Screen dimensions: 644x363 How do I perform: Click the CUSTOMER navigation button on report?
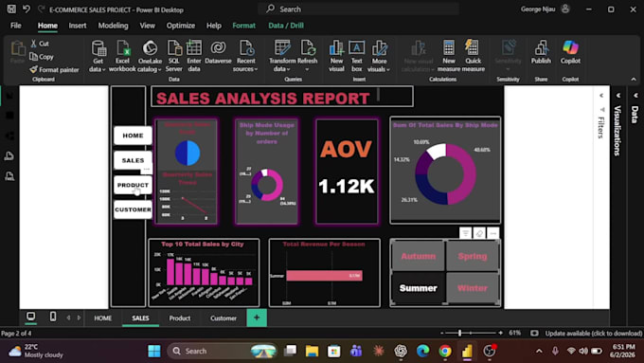tap(133, 209)
